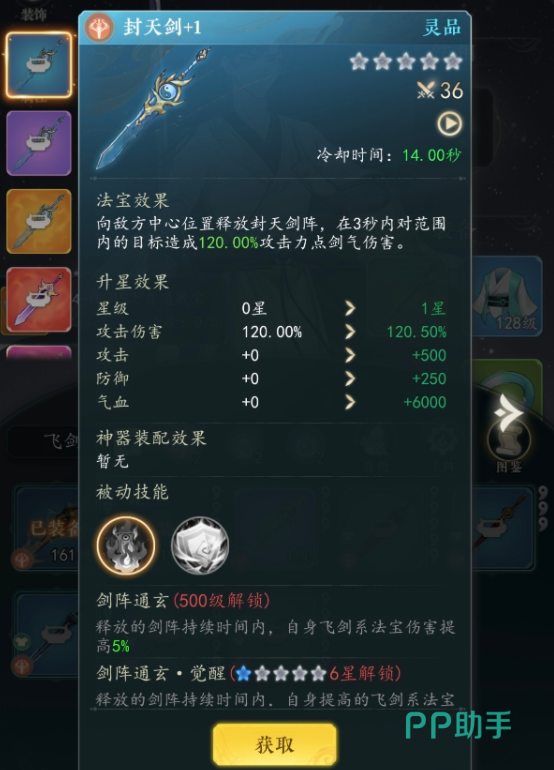Screen dimensions: 554x770
Task: Select the silver shield passive skill icon
Action: pyautogui.click(x=200, y=545)
